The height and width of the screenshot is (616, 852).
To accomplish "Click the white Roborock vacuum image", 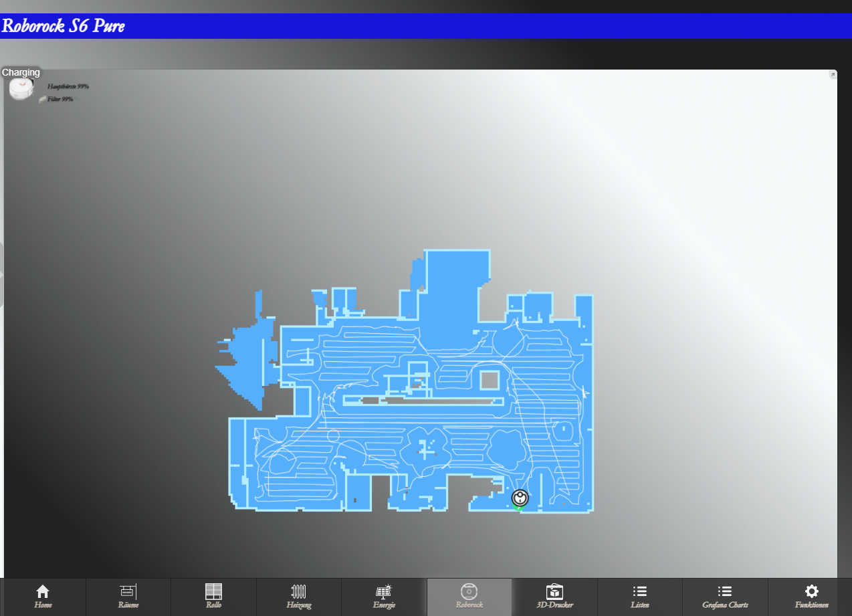I will pos(21,90).
